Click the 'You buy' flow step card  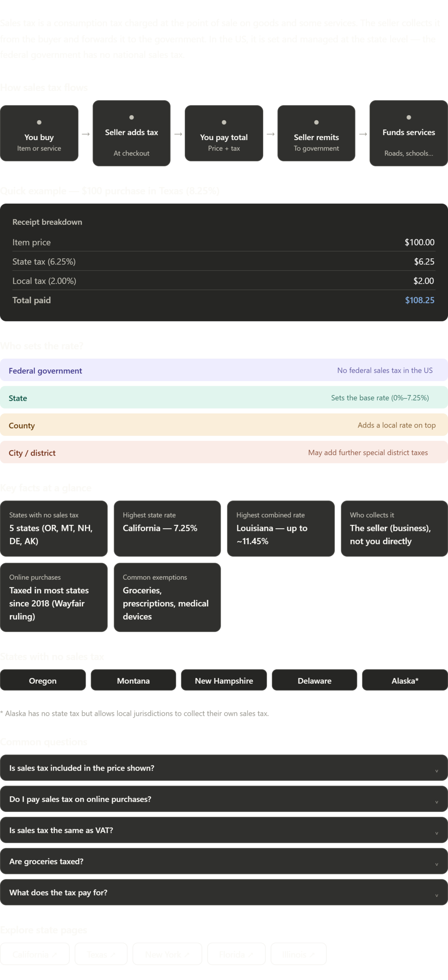tap(39, 133)
